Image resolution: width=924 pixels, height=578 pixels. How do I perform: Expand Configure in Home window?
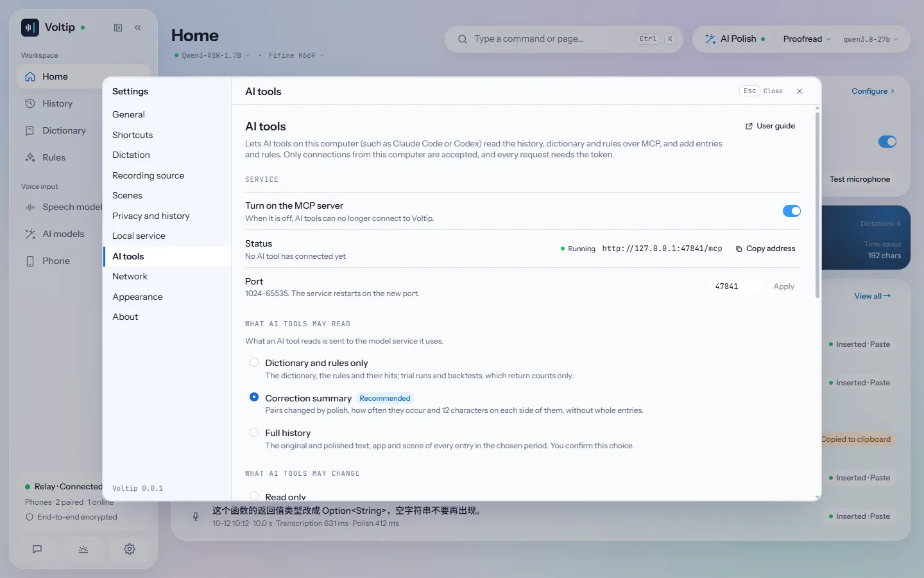click(x=873, y=91)
